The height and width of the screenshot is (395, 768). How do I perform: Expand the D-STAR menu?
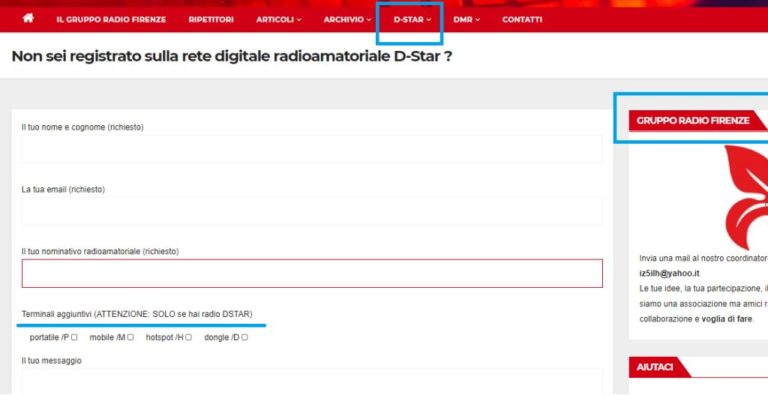(412, 20)
